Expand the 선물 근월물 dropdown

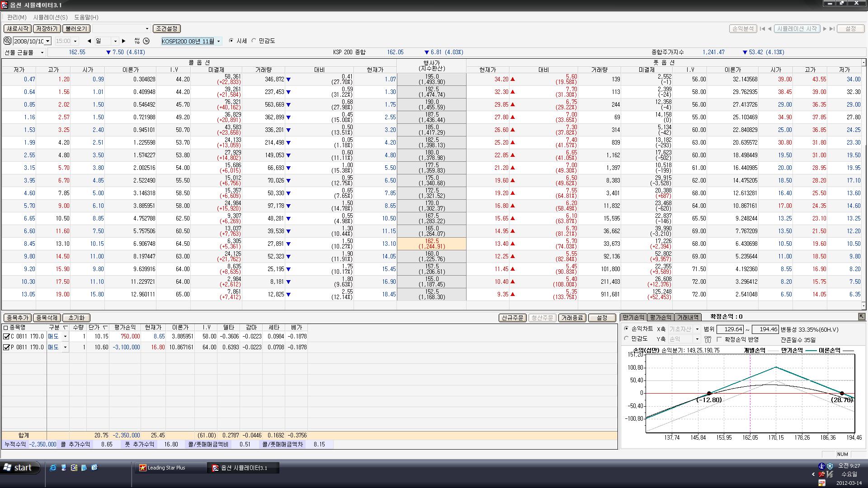coord(42,52)
